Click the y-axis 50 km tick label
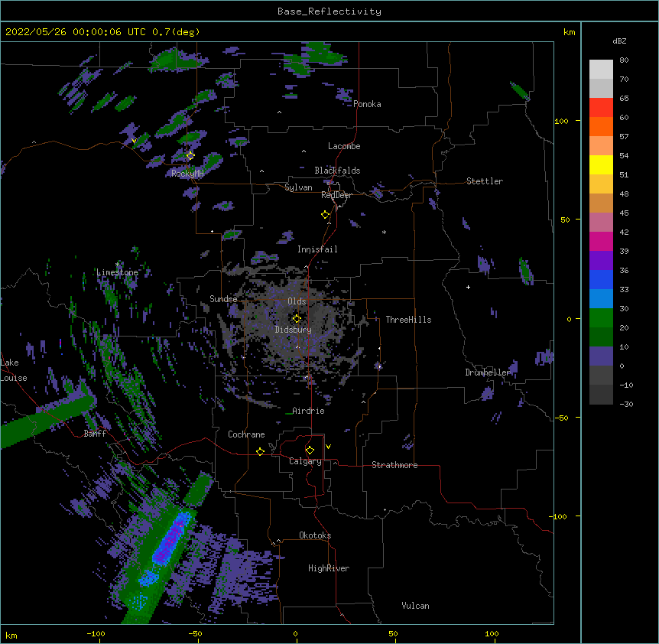This screenshot has height=644, width=659. (565, 220)
